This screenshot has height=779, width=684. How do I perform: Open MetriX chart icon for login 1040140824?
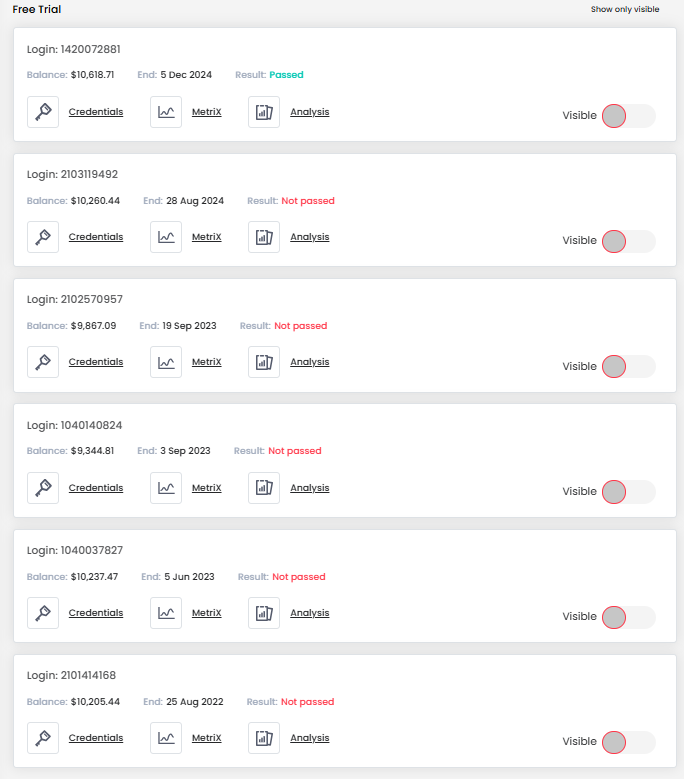tap(166, 488)
